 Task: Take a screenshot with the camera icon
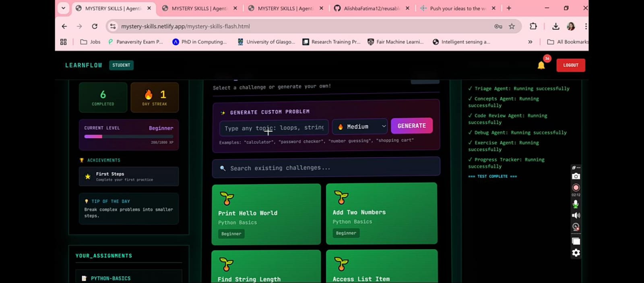pos(576,176)
